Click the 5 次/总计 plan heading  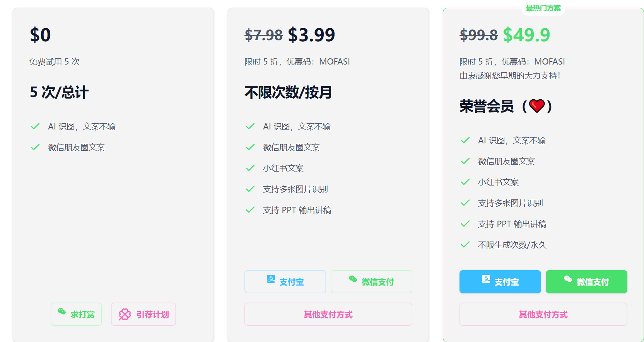[59, 92]
